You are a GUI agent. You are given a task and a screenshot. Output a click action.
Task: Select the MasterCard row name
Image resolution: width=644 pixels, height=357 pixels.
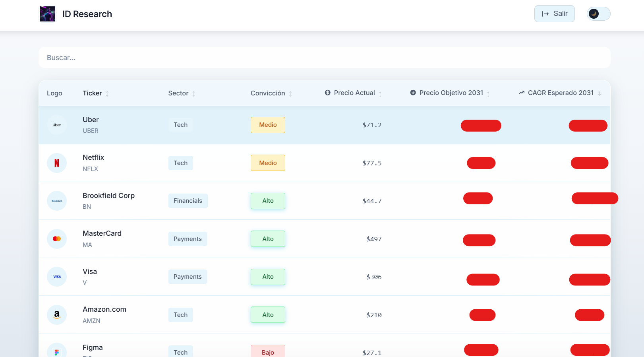coord(102,233)
